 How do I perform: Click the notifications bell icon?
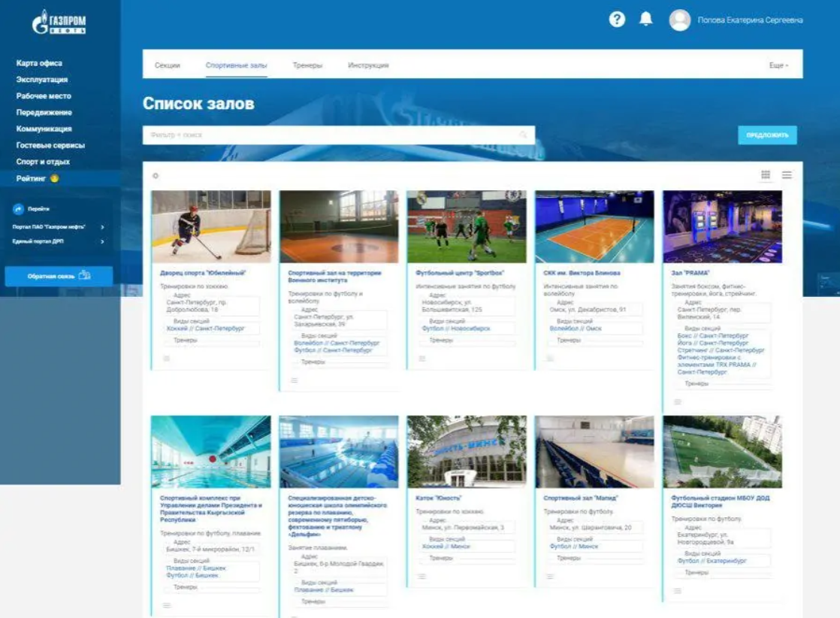[x=645, y=20]
